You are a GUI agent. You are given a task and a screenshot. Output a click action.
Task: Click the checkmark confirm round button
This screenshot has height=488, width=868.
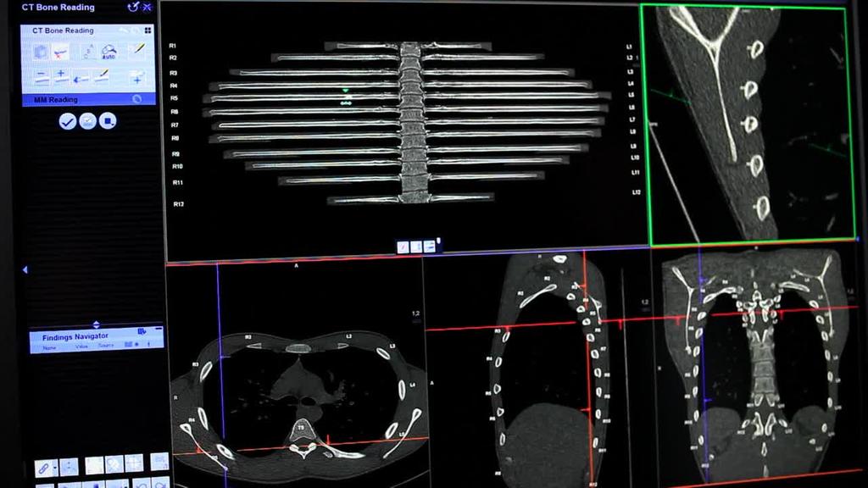(67, 121)
